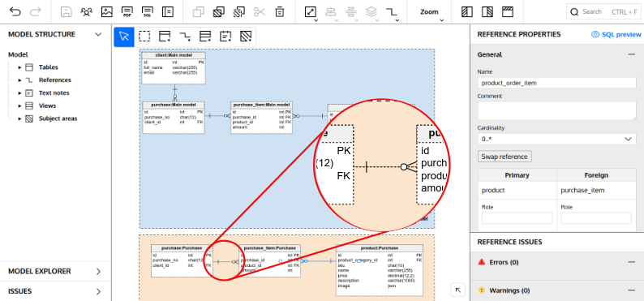
Task: Click the 'purchase_item' foreign table cell
Action: coord(596,191)
